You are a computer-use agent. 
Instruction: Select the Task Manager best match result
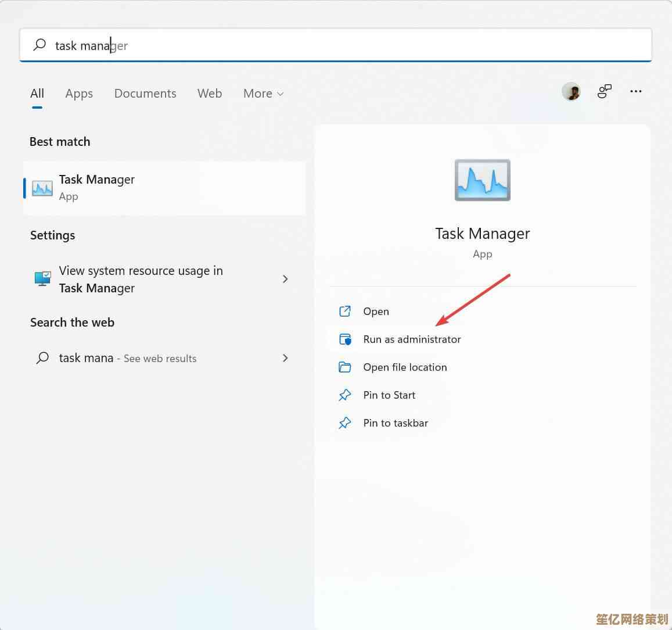pyautogui.click(x=164, y=188)
